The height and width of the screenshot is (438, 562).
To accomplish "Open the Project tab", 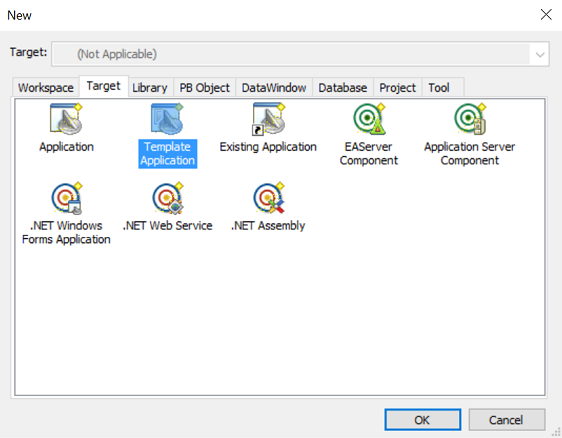I will click(x=397, y=87).
